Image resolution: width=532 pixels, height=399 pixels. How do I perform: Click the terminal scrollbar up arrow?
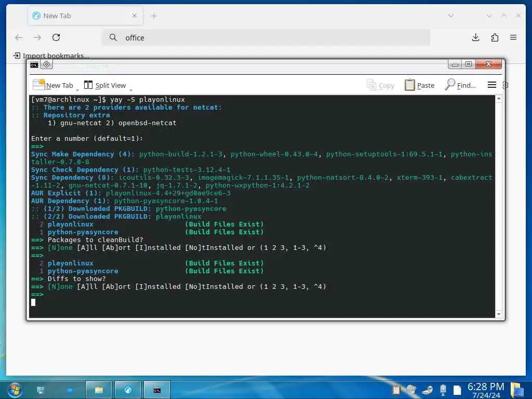pyautogui.click(x=498, y=99)
